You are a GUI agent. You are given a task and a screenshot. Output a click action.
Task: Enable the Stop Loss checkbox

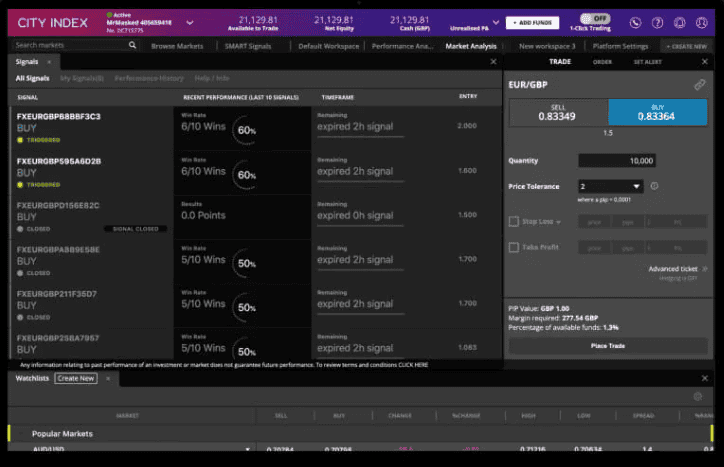coord(513,221)
